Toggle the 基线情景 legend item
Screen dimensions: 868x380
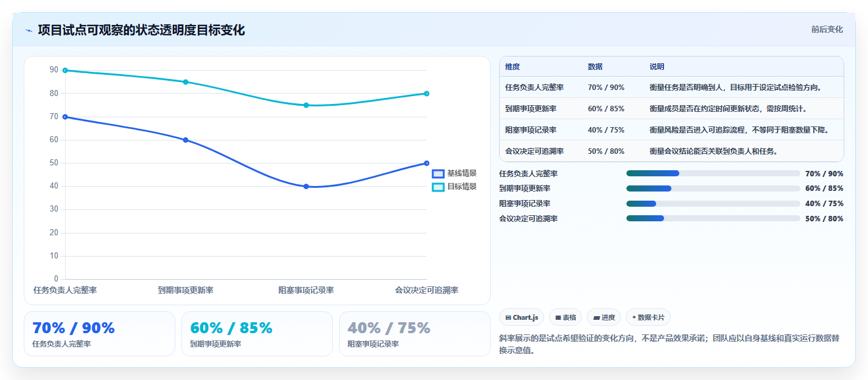(455, 173)
